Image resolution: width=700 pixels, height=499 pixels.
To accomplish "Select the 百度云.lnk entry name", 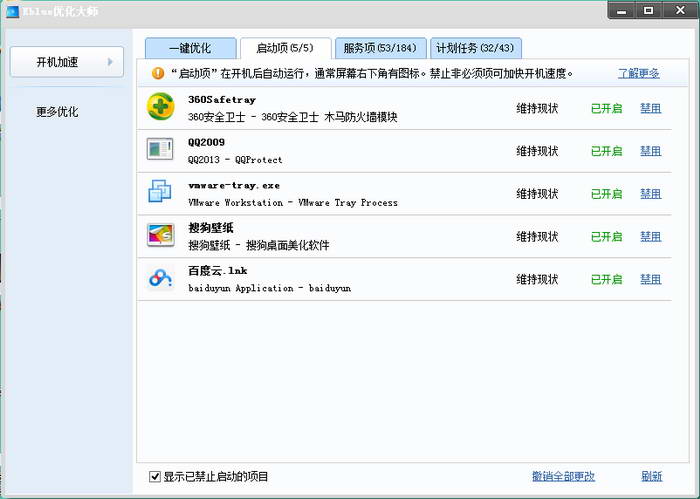I will (218, 270).
